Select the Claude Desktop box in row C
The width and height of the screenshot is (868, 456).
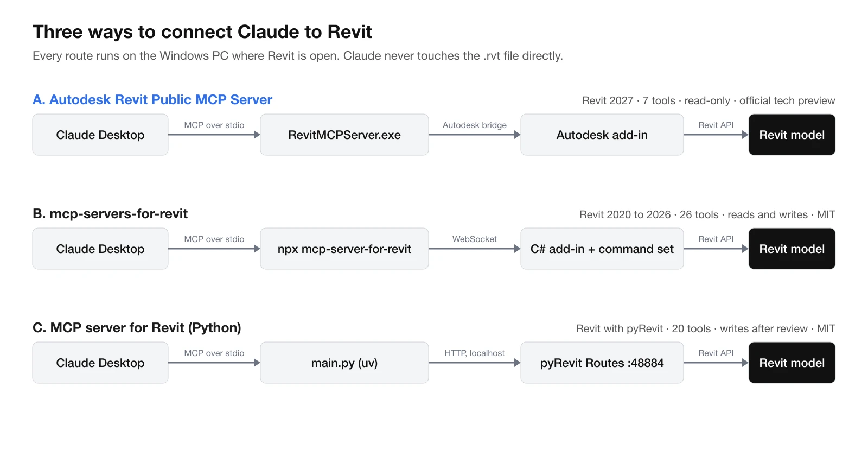[x=100, y=363]
